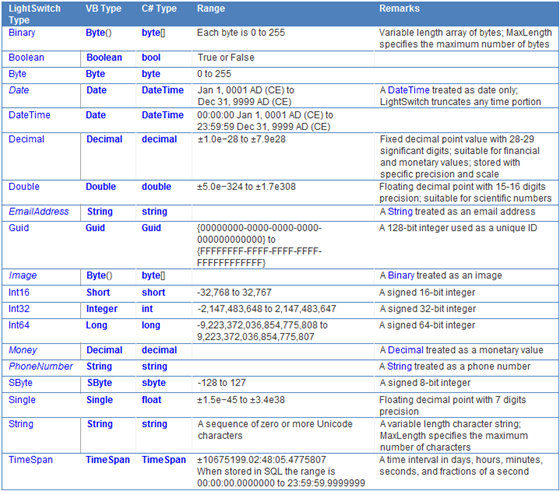Open the Boolean LightSwitch type link
The width and height of the screenshot is (560, 491).
pos(26,57)
